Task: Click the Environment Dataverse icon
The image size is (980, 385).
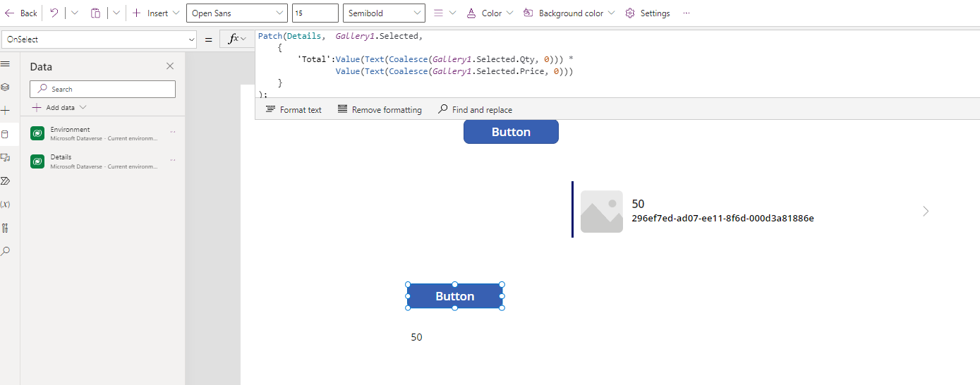Action: pyautogui.click(x=37, y=133)
